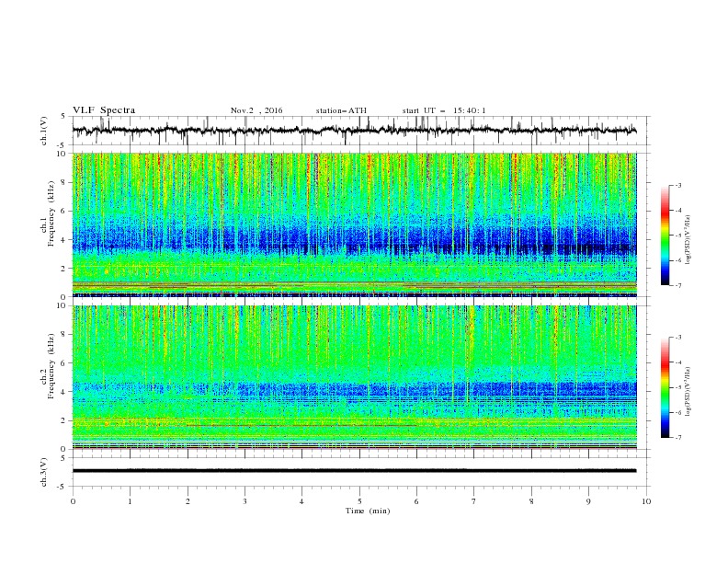Viewport: 728px width, 563px height.
Task: Click the ch.2 frequency tick label "2"
Action: click(x=64, y=420)
